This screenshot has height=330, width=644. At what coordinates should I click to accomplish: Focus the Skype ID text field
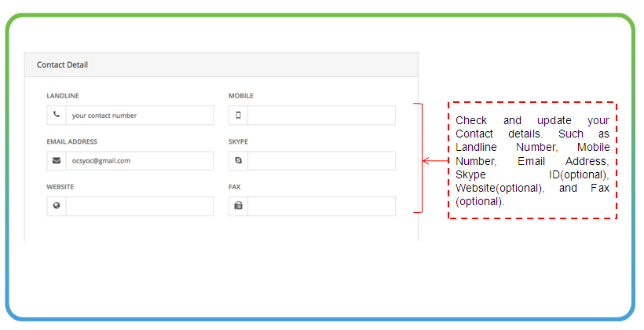[x=321, y=161]
